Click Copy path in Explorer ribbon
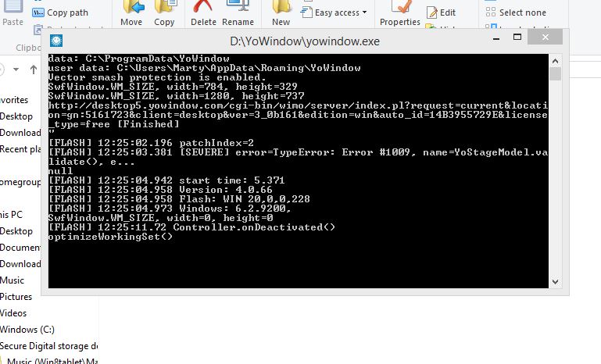The width and height of the screenshot is (601, 364). click(60, 12)
